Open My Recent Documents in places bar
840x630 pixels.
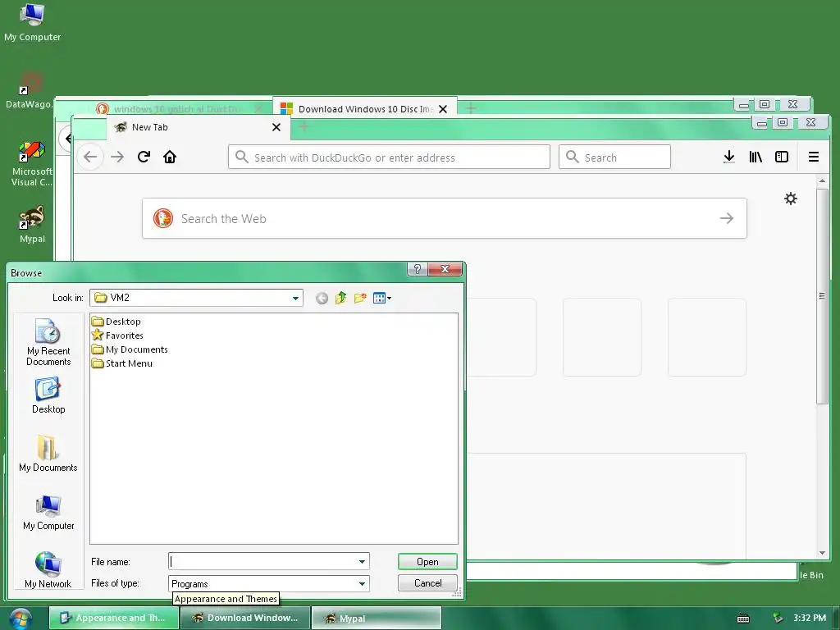48,342
